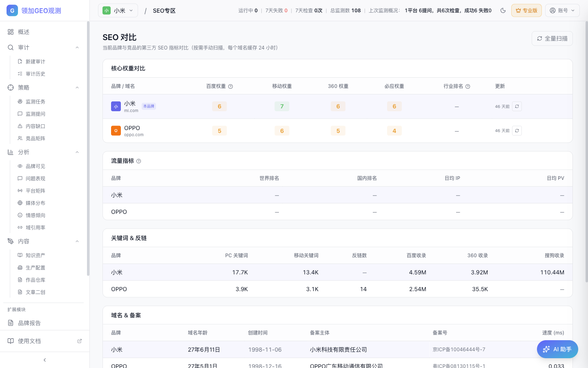This screenshot has width=588, height=368.
Task: Open the 小米 brand selector dropdown
Action: point(118,11)
